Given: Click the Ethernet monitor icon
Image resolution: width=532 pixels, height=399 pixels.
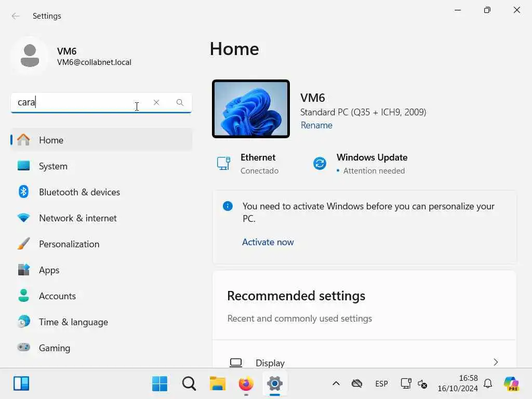Looking at the screenshot, I should point(223,163).
